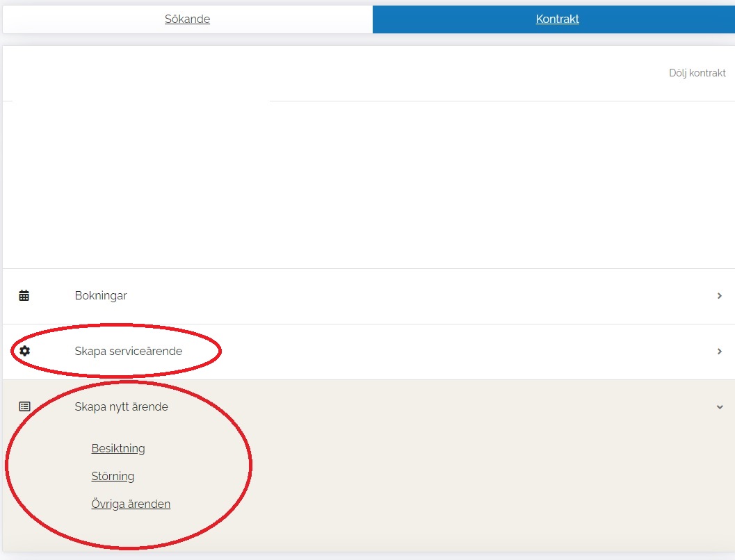Screen dimensions: 735x560
Task: Expand Bokningar using its right chevron
Action: coord(720,296)
